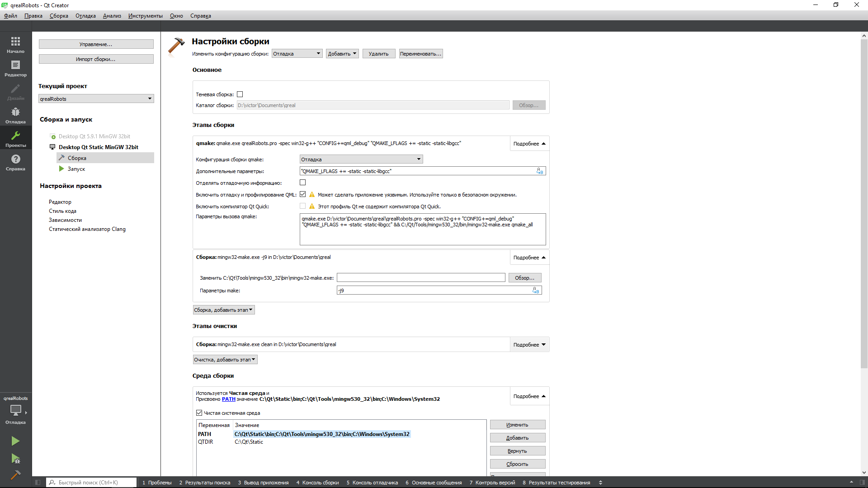Viewport: 868px width, 488px height.
Task: Show the Проблемы output pane
Action: [157, 483]
